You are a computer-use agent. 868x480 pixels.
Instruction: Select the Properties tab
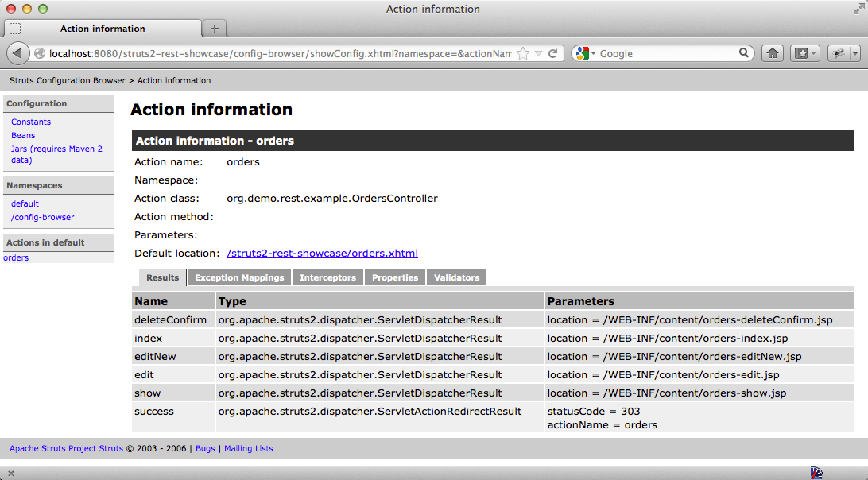tap(395, 277)
